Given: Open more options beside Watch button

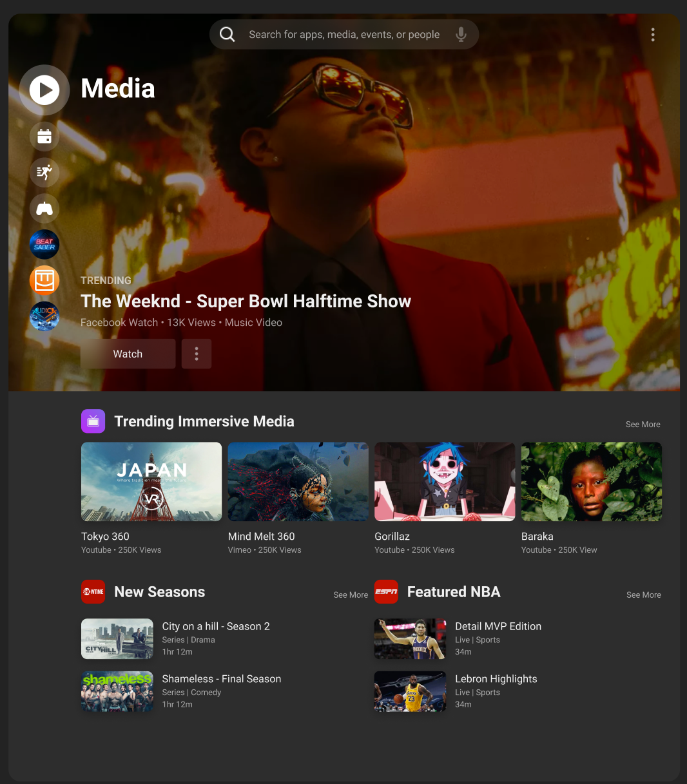Looking at the screenshot, I should (197, 354).
